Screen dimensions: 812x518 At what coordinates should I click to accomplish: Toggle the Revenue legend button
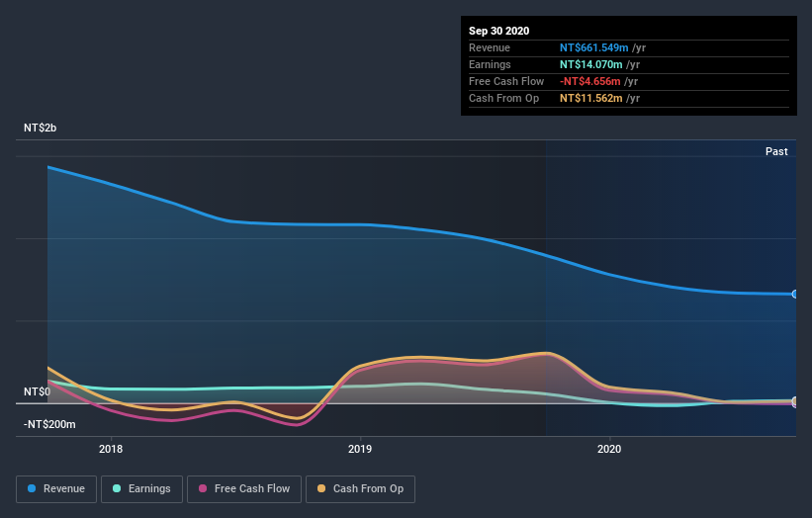pos(56,489)
